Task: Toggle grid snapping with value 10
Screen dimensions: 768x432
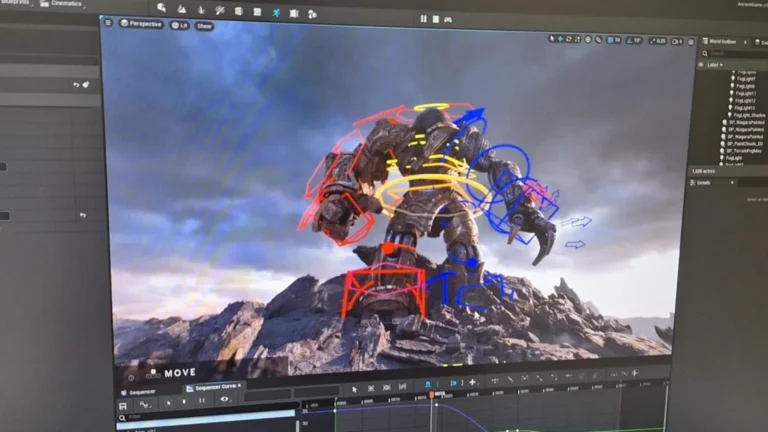Action: point(614,40)
